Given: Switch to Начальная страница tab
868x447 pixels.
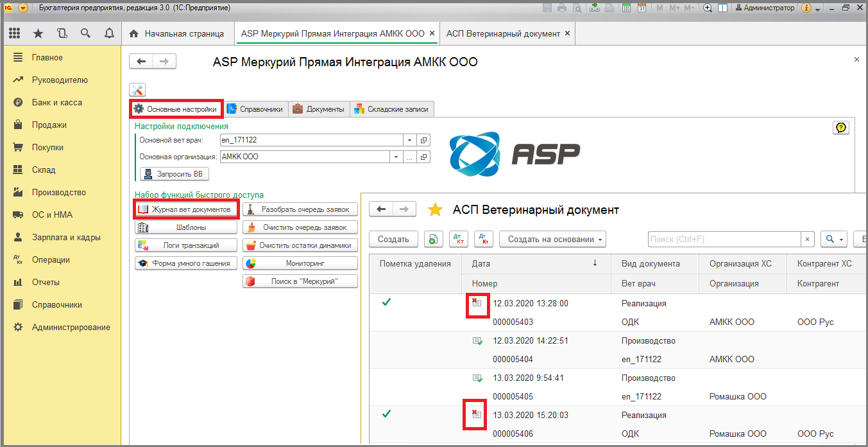Looking at the screenshot, I should coord(177,33).
